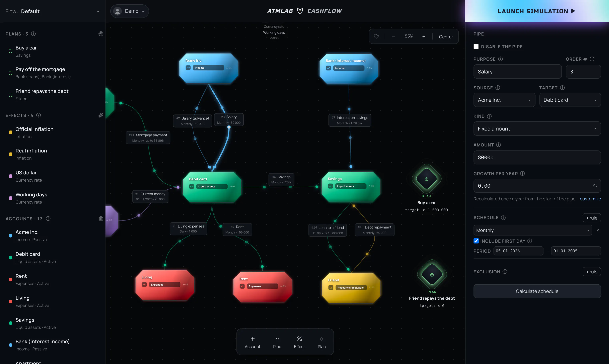Viewport: 609px width, 364px height.
Task: Click Calculate schedule button
Action: [537, 291]
